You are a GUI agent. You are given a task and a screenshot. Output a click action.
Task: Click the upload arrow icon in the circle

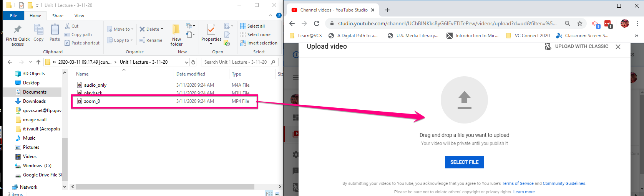pos(464,100)
